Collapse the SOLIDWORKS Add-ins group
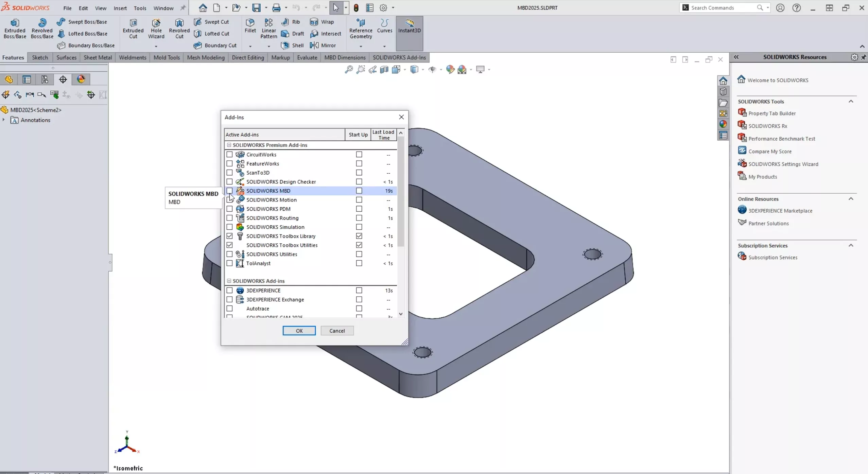 click(x=229, y=281)
